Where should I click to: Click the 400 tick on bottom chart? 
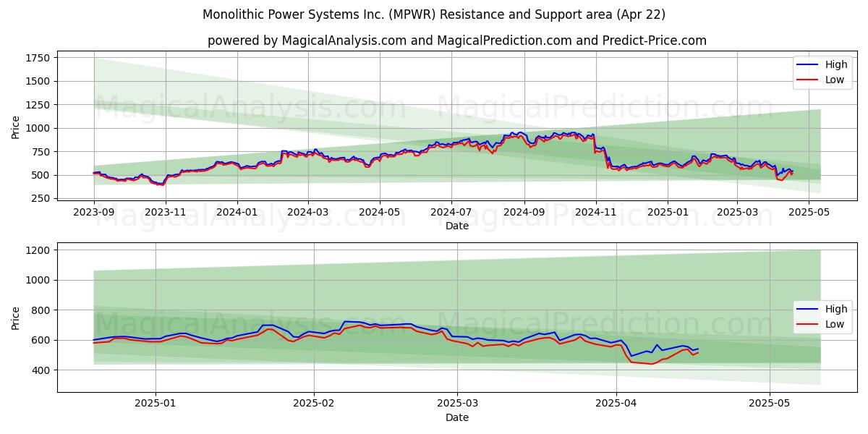(x=41, y=370)
